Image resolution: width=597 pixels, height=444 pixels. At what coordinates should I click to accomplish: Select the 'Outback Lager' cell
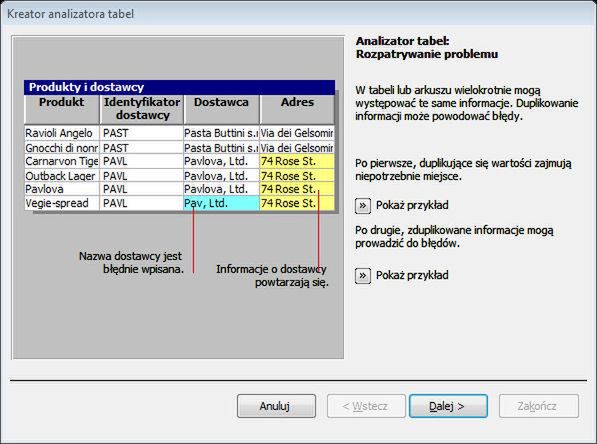tap(62, 176)
